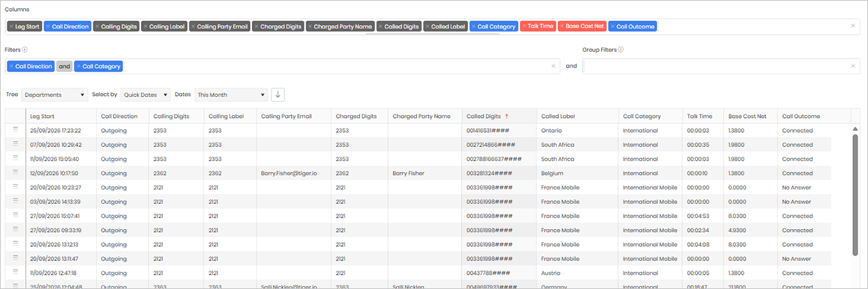
Task: Click the Ontario called label cell
Action: coord(577,130)
